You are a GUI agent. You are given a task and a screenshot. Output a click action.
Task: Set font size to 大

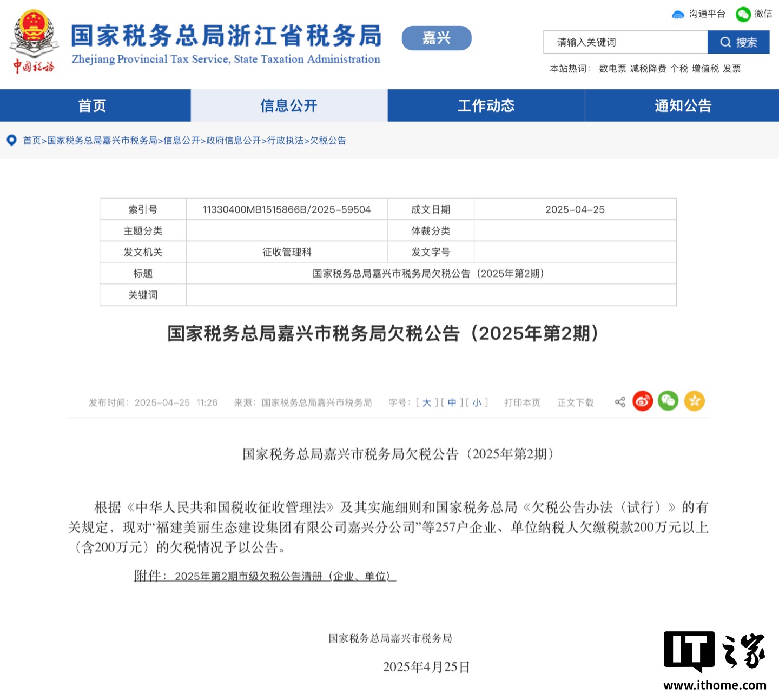tap(427, 403)
